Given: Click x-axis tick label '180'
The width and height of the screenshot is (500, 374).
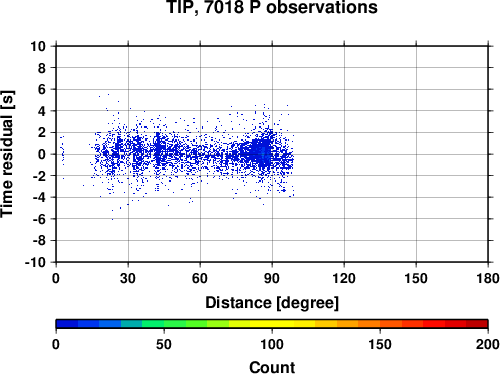Looking at the screenshot, I should [488, 278].
